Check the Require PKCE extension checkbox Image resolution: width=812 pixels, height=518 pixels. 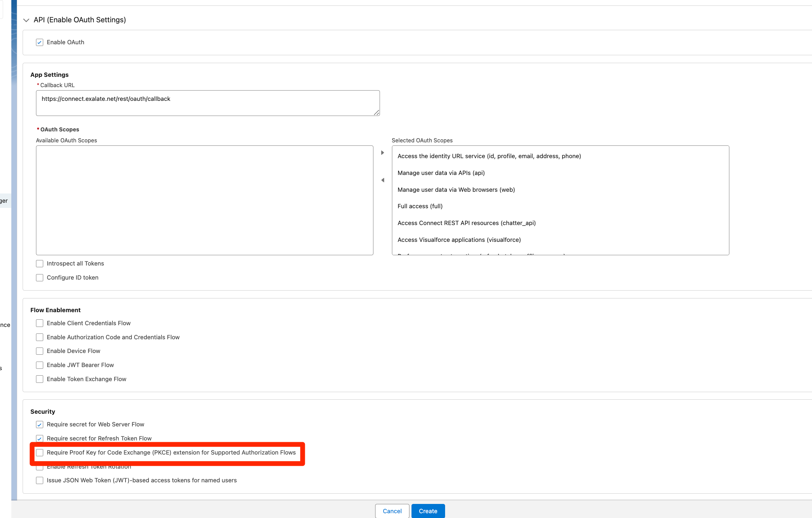point(39,452)
